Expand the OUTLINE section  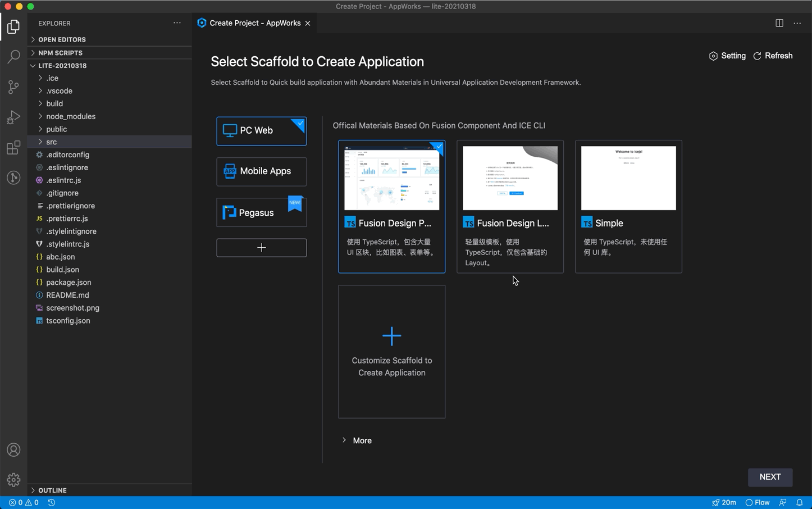(x=110, y=490)
